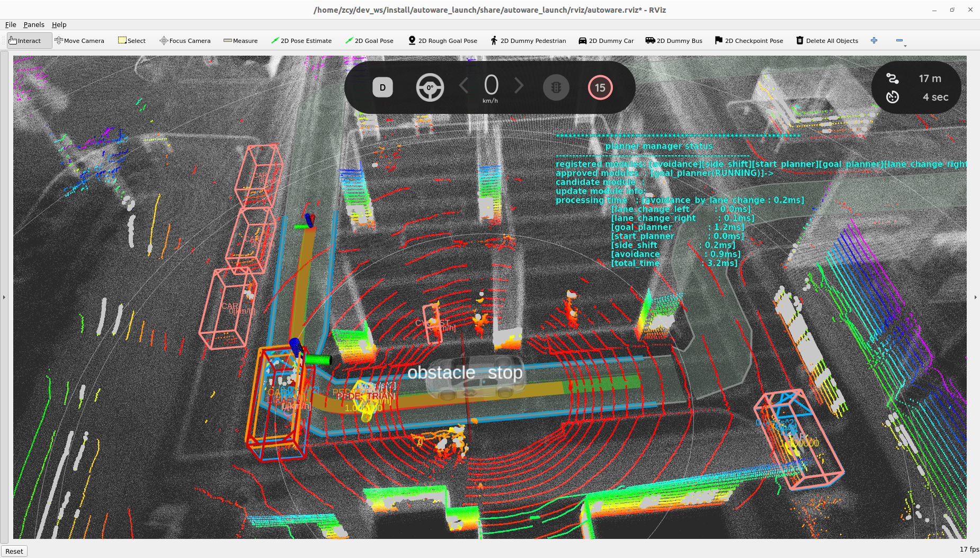This screenshot has width=980, height=558.
Task: Click the 2D Checkpoint Pose tool
Action: click(x=749, y=41)
